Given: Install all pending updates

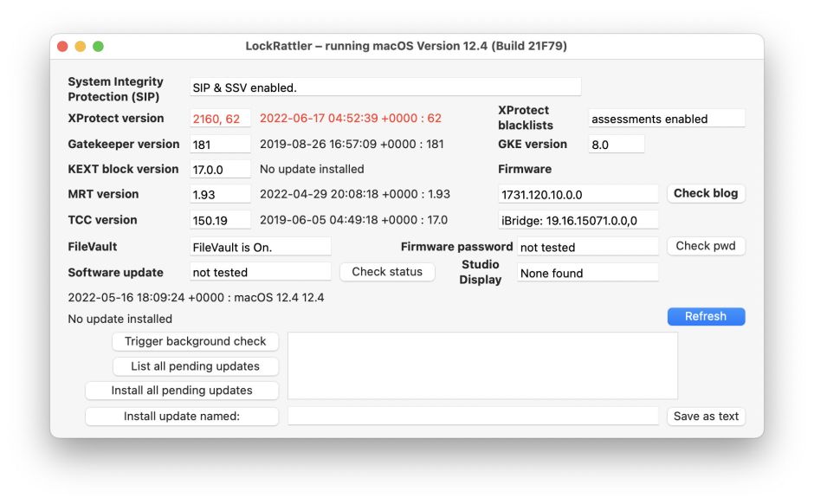Looking at the screenshot, I should (182, 391).
